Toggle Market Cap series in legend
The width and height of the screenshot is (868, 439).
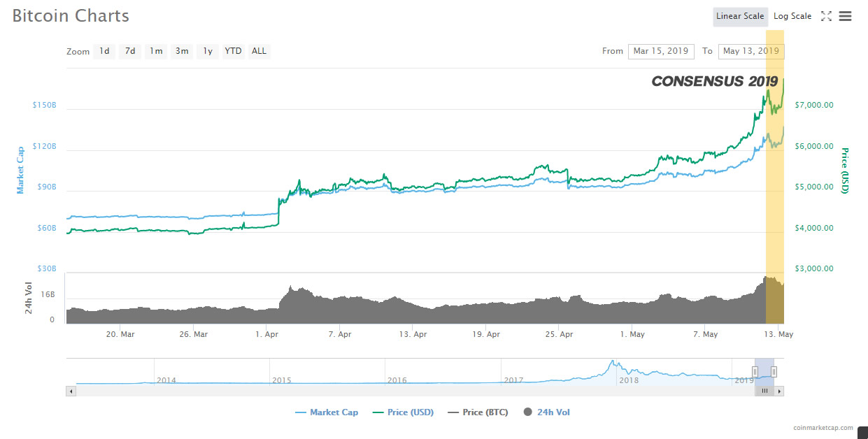pos(326,412)
